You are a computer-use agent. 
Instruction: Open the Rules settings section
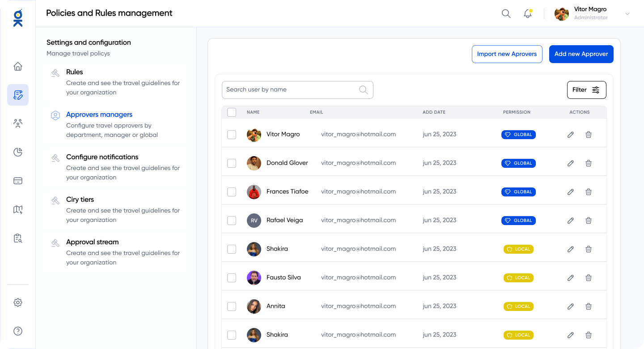pyautogui.click(x=74, y=72)
